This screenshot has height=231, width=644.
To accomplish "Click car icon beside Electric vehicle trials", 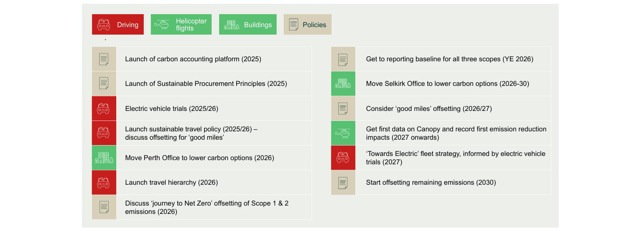I will tap(104, 108).
